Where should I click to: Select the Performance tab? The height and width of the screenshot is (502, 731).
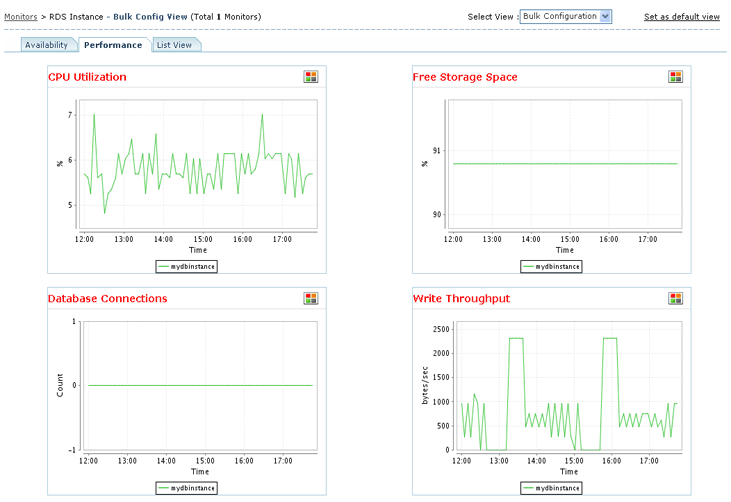[x=113, y=45]
